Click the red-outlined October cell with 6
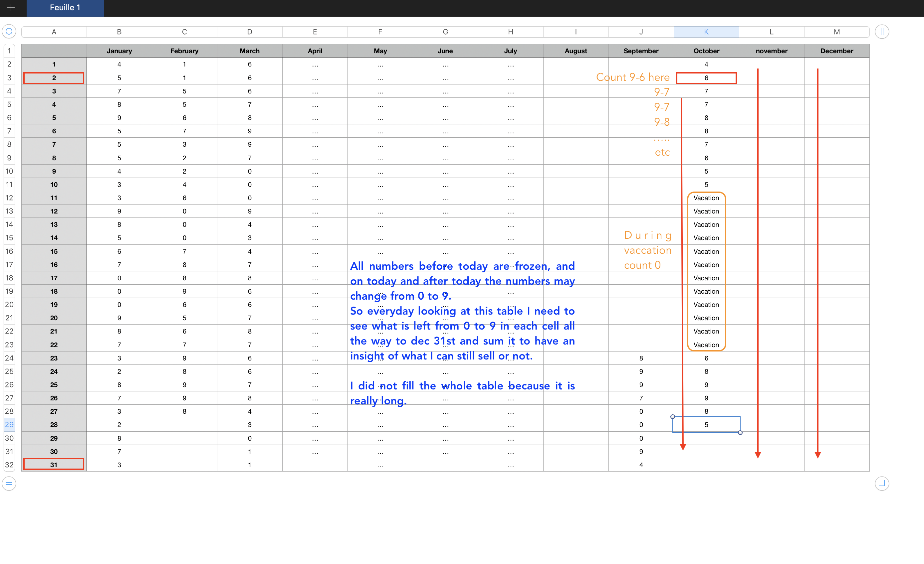 coord(706,78)
